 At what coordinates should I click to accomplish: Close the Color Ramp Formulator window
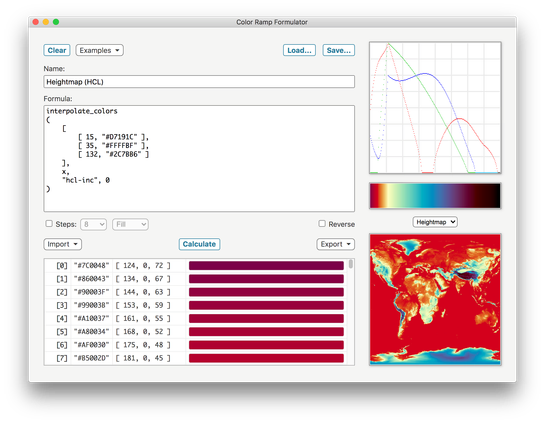[35, 22]
